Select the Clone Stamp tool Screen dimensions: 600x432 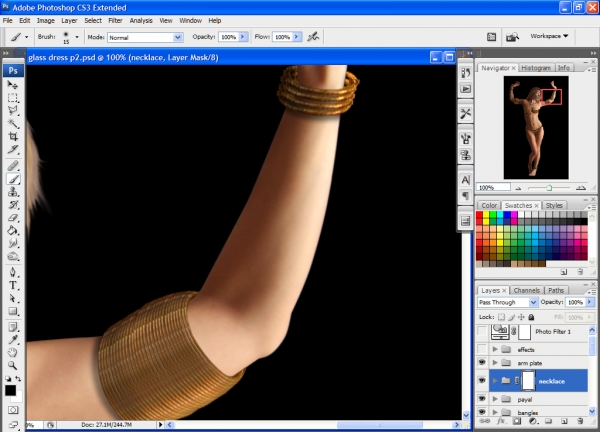[x=13, y=192]
